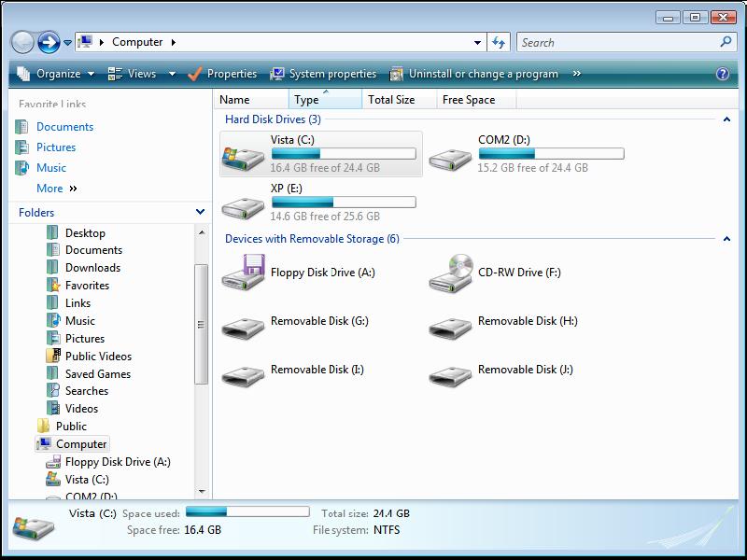Open Properties from the toolbar

pos(222,74)
